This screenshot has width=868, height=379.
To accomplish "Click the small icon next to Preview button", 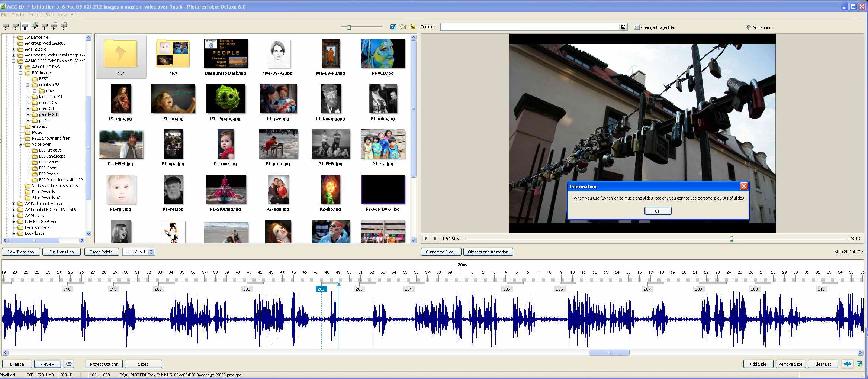I will click(69, 364).
